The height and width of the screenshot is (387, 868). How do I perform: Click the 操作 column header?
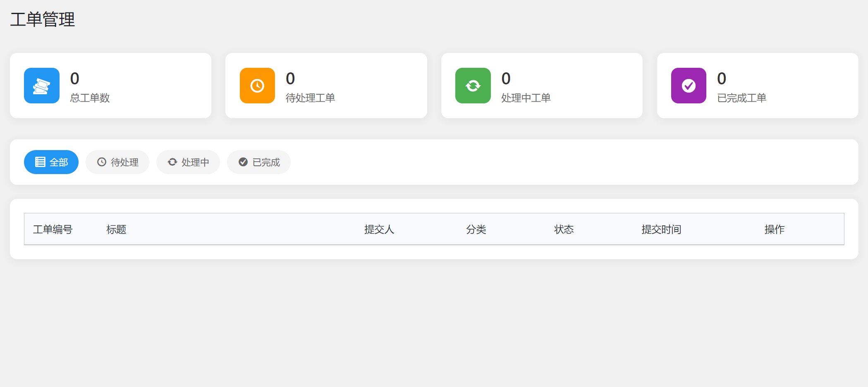tap(774, 229)
